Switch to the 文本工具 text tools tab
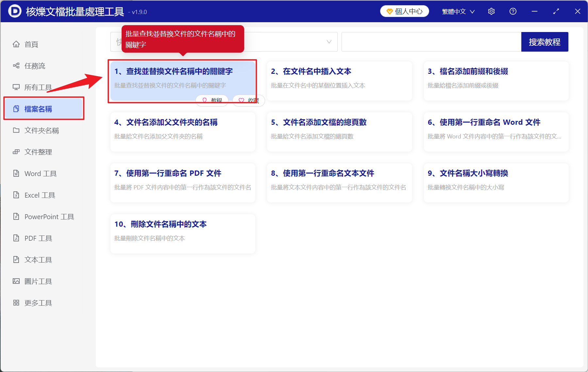The image size is (588, 372). [x=38, y=260]
